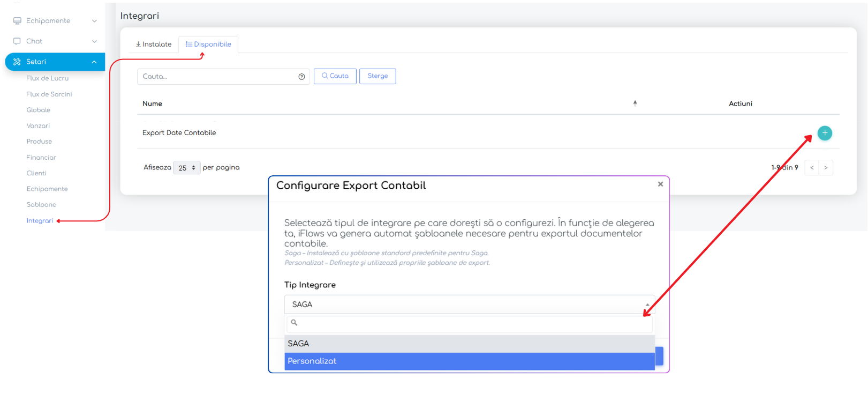Click the Setari tools icon
Viewport: 868px width, 393px height.
click(x=17, y=62)
